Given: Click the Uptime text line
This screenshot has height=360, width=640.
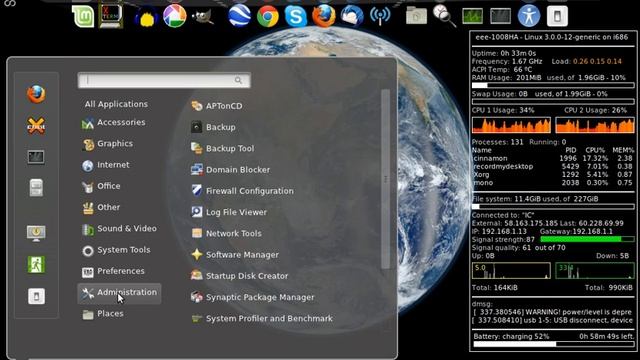Looking at the screenshot, I should [504, 53].
